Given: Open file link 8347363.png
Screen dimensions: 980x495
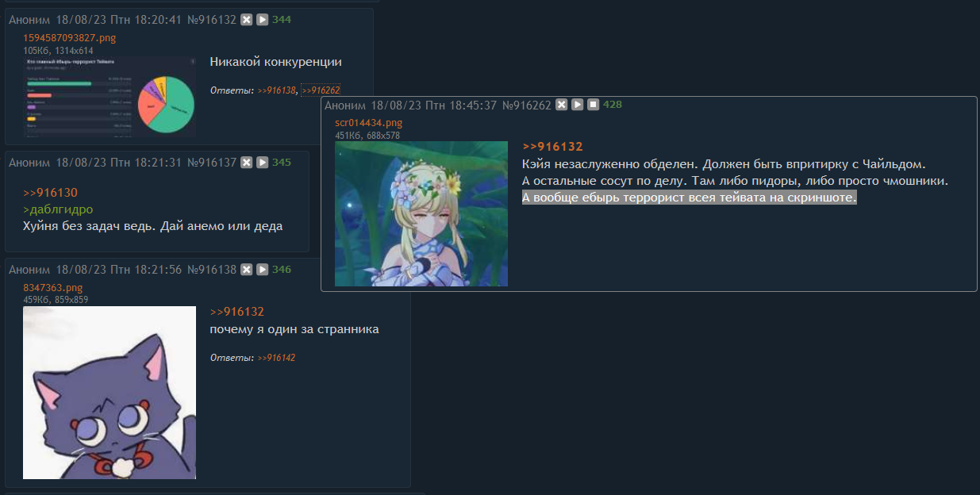Looking at the screenshot, I should (x=53, y=288).
